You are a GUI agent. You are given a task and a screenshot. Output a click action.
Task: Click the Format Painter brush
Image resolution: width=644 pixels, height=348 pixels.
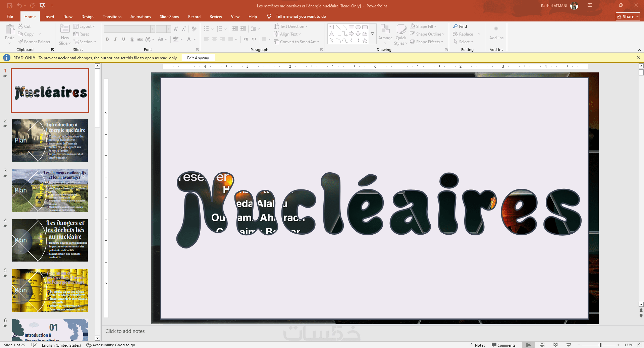(21, 42)
